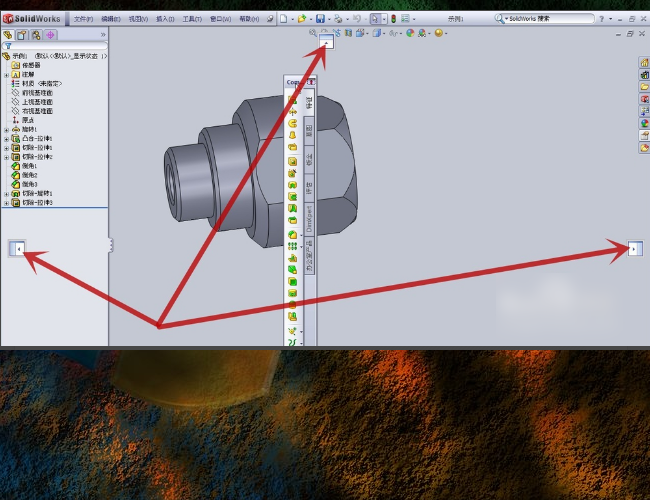650x500 pixels.
Task: Select the 原点 origin item
Action: [x=23, y=120]
